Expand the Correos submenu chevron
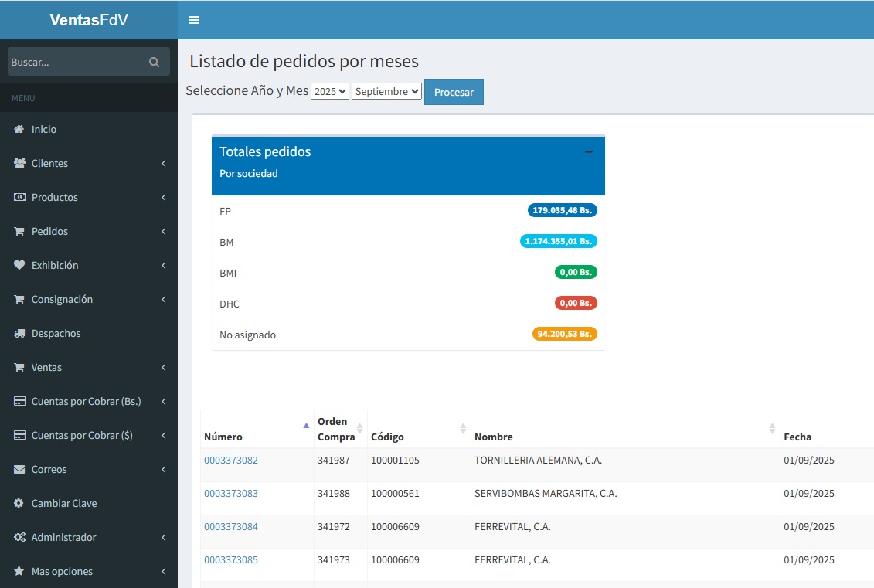Viewport: 874px width, 588px height. (x=164, y=469)
